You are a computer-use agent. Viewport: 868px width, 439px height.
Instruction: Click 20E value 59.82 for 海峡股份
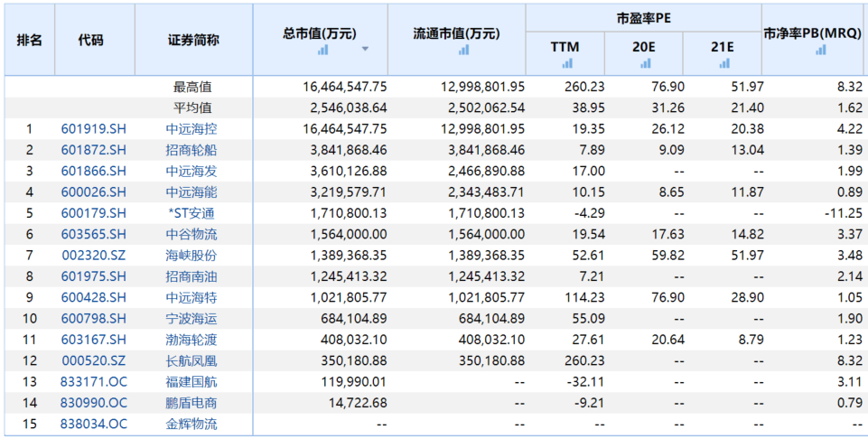pos(668,256)
